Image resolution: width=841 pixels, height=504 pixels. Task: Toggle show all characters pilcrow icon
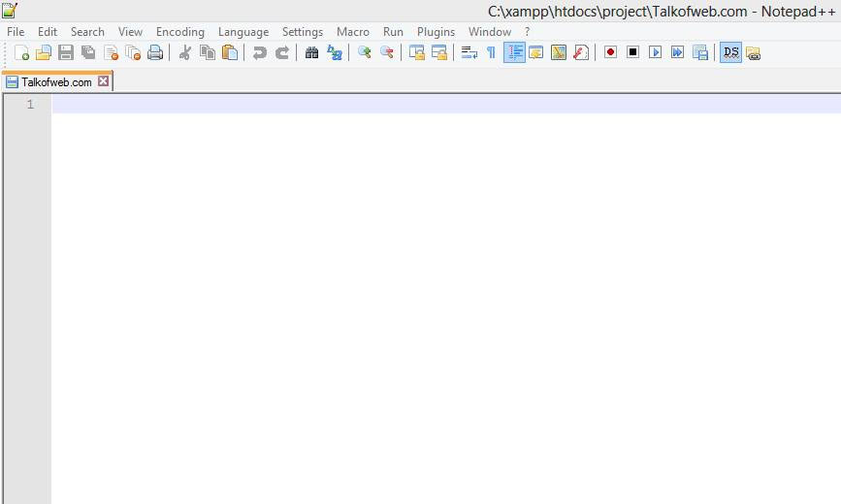coord(491,52)
